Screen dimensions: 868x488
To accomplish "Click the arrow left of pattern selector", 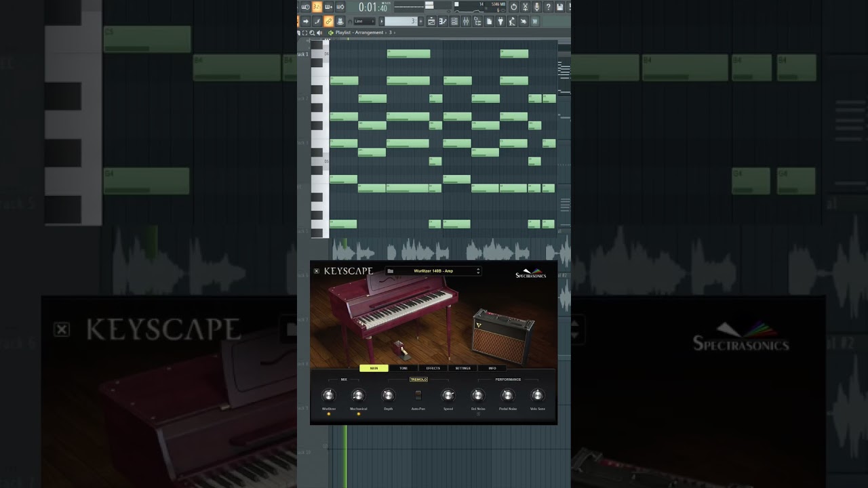I will pyautogui.click(x=382, y=21).
